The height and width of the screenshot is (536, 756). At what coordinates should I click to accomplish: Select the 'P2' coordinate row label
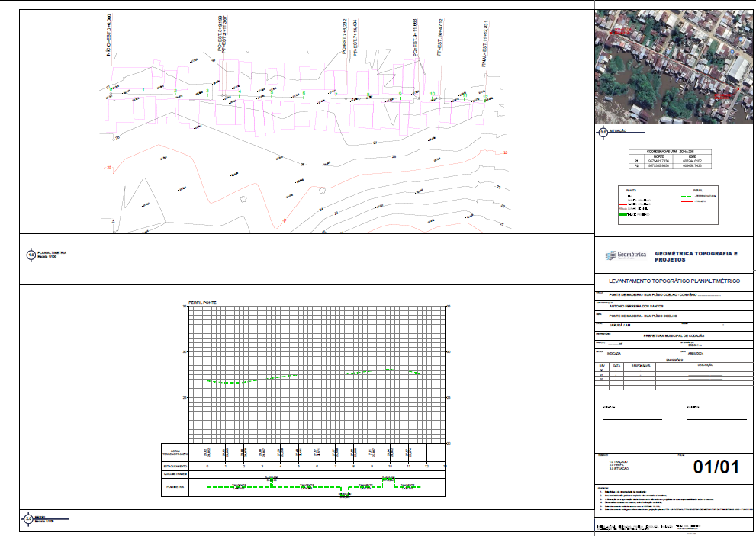coord(636,165)
